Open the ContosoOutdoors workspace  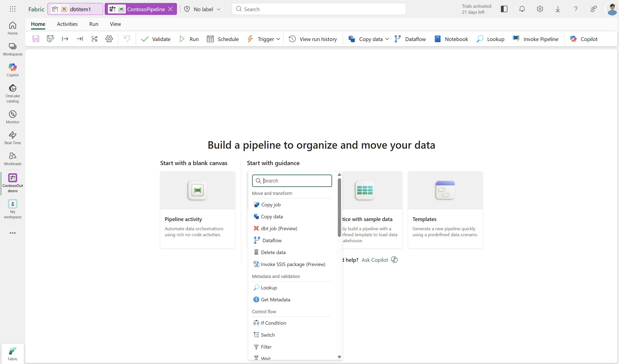tap(13, 183)
